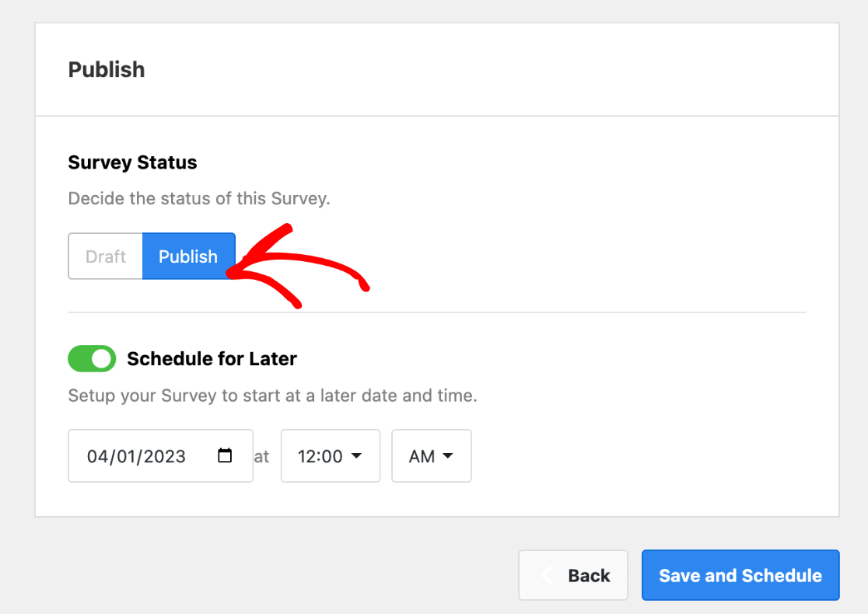Open the 12:00 time dropdown

coord(330,456)
